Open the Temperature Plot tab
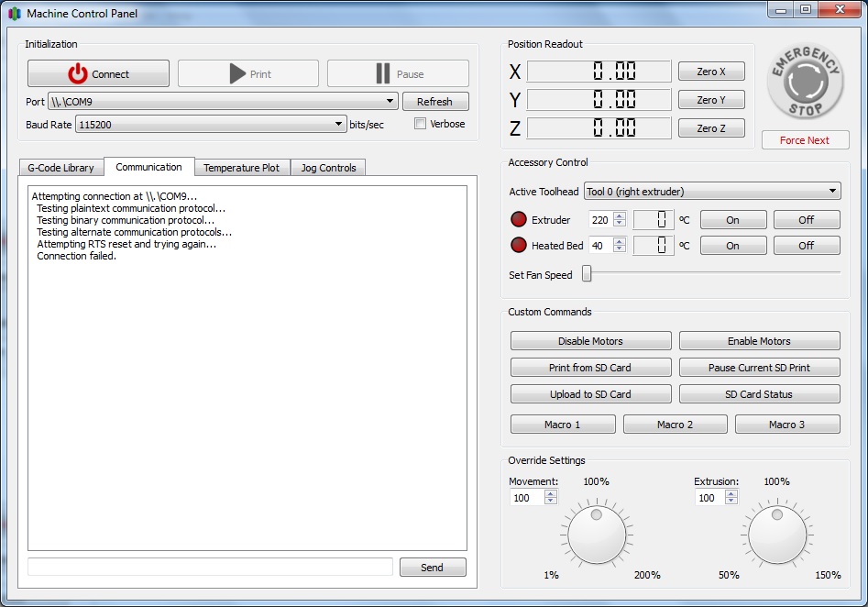Image resolution: width=868 pixels, height=607 pixels. (x=242, y=167)
